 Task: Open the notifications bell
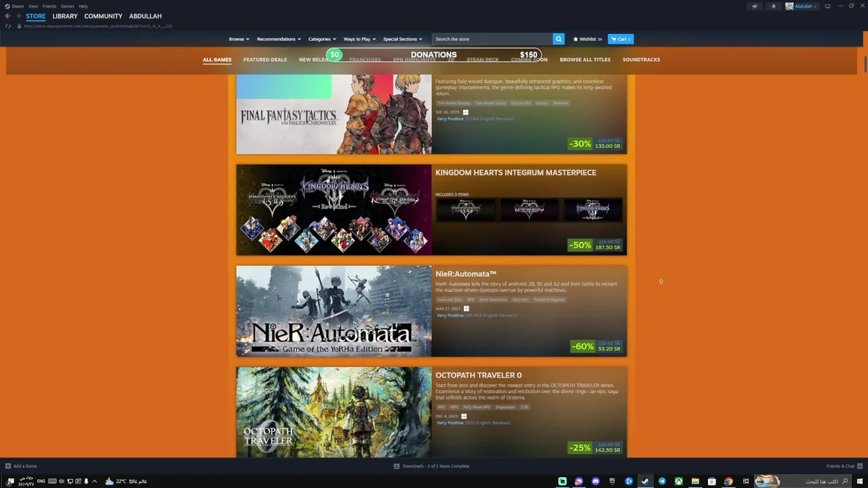(x=774, y=6)
